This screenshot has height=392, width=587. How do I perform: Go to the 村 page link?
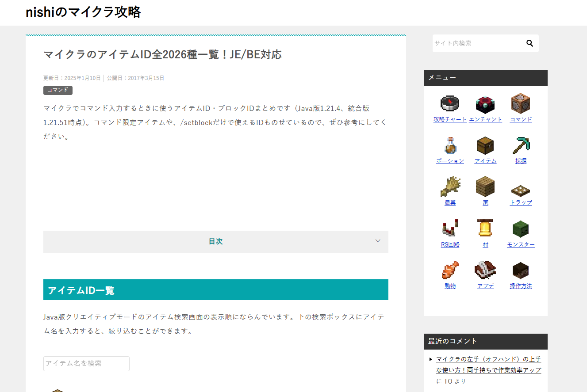pyautogui.click(x=485, y=244)
